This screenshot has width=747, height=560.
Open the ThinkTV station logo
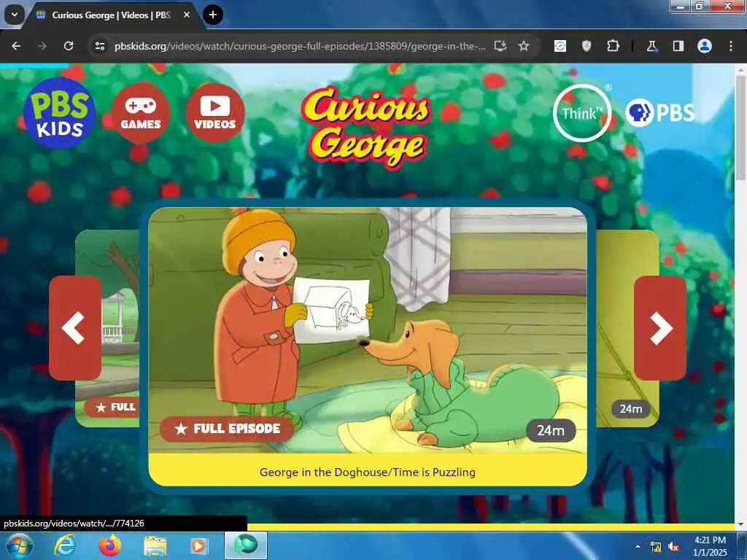581,113
